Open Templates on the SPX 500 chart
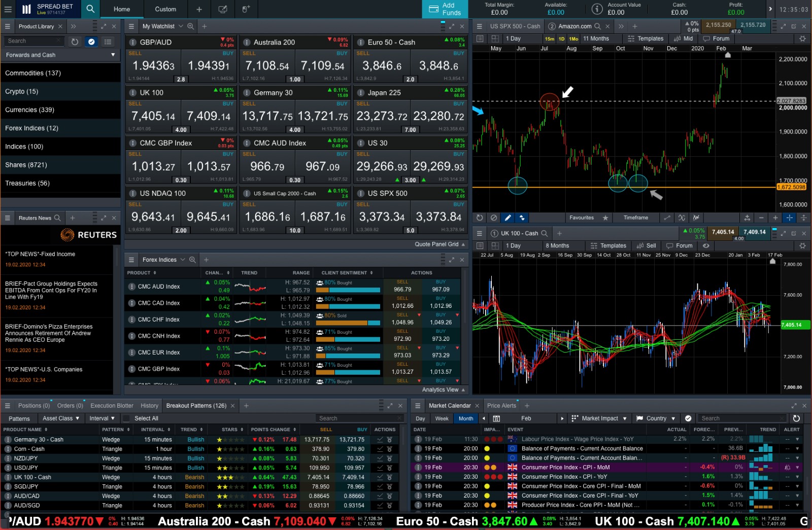Image resolution: width=812 pixels, height=530 pixels. point(645,39)
